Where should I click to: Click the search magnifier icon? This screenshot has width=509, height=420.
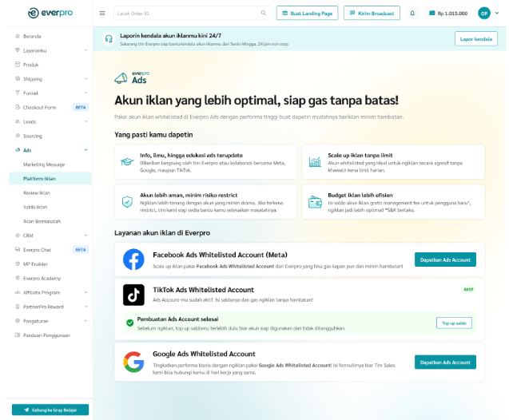click(263, 13)
